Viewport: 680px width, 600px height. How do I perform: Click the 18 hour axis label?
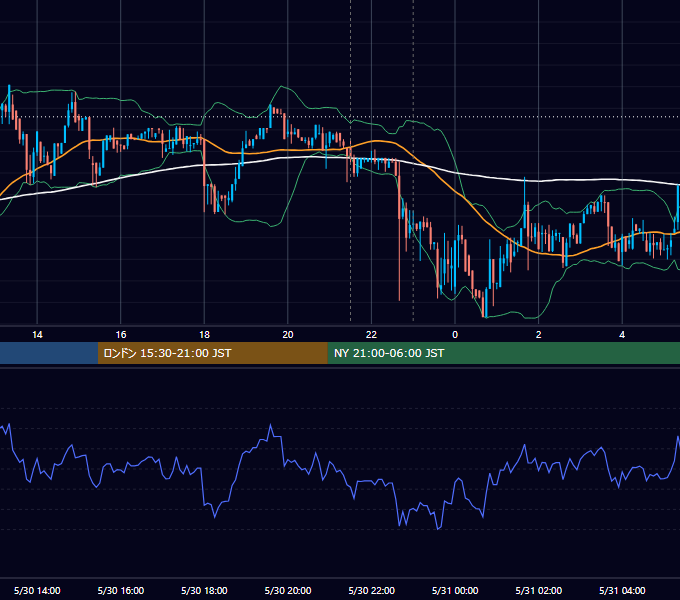204,335
